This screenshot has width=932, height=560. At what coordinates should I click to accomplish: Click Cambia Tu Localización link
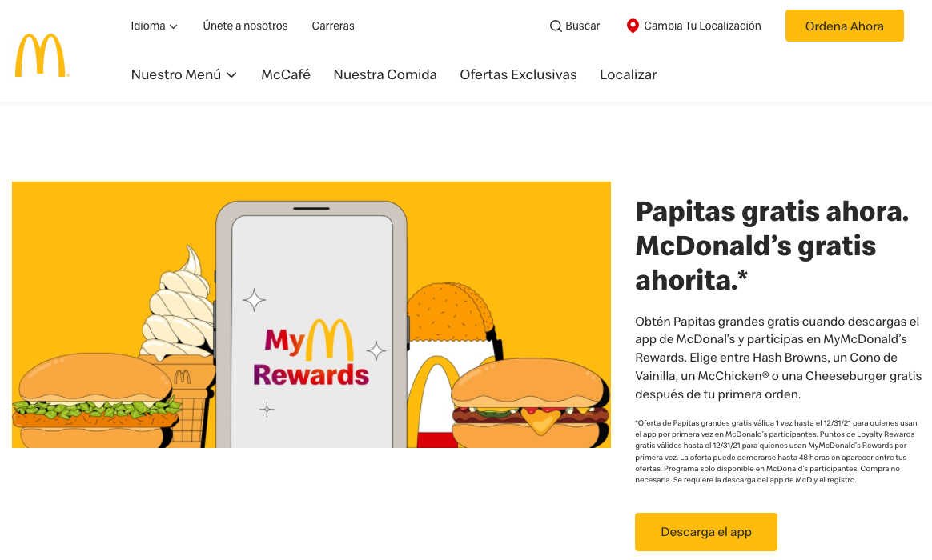pos(702,26)
